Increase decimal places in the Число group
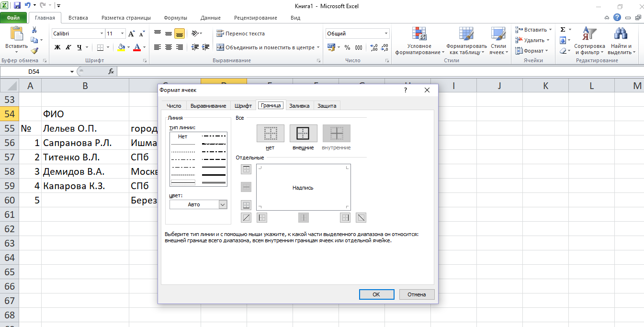The image size is (644, 327). (x=373, y=47)
